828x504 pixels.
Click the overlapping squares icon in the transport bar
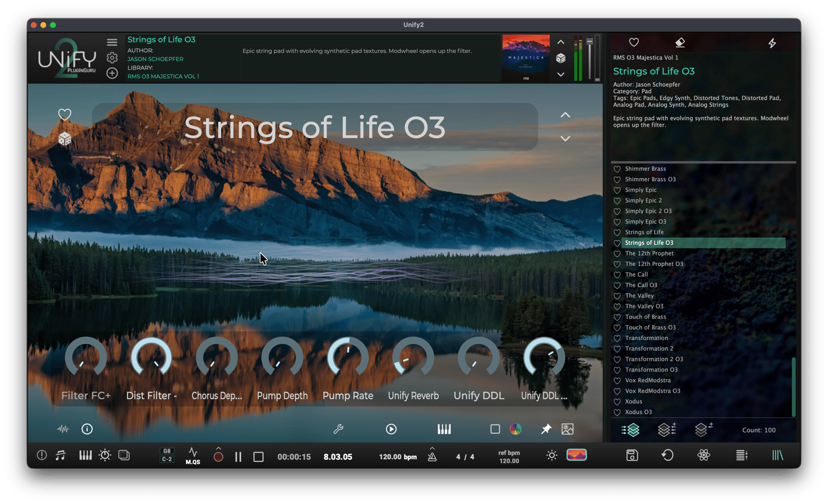[124, 455]
